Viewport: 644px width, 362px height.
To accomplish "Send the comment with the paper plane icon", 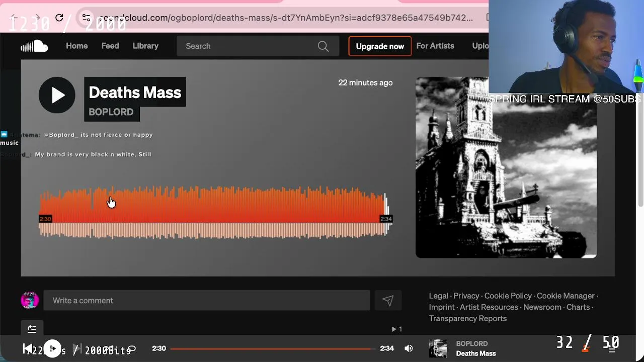I will (x=387, y=301).
